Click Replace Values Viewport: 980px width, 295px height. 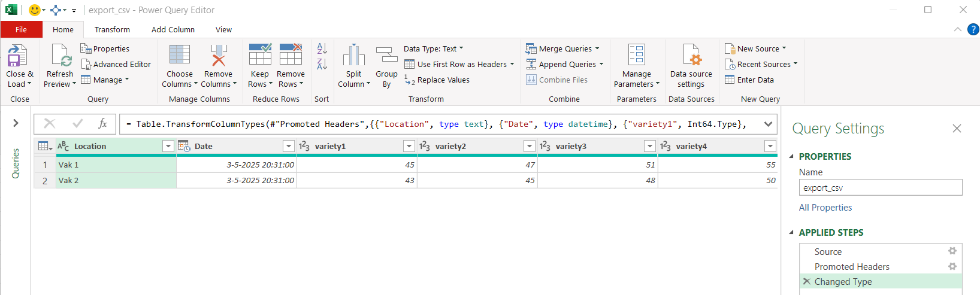point(437,80)
